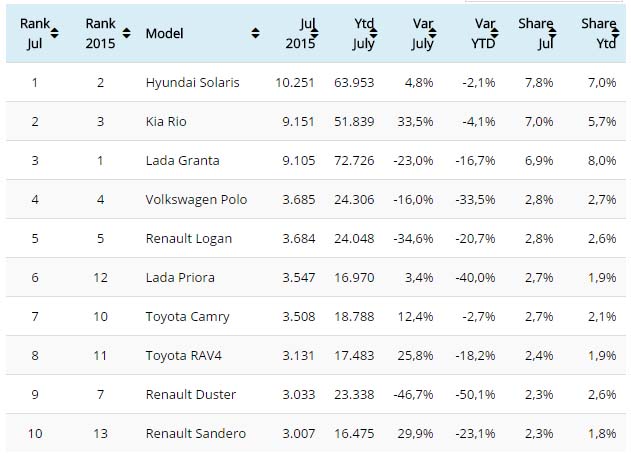This screenshot has width=631, height=457.
Task: Click Lada Priora in table
Action: (x=179, y=277)
